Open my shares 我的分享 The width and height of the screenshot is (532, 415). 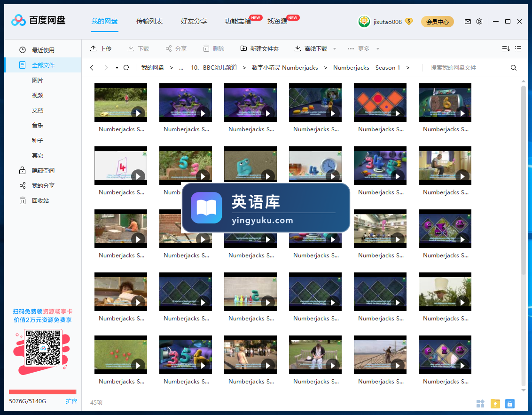click(43, 185)
